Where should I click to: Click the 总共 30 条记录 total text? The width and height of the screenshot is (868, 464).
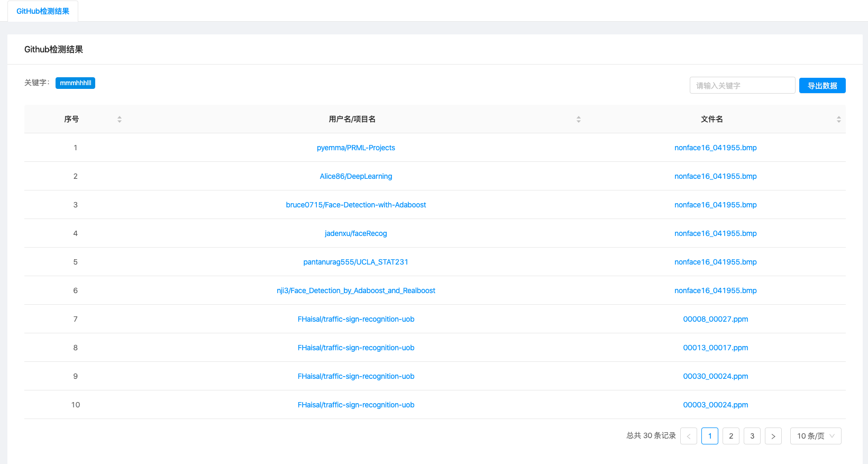pyautogui.click(x=651, y=435)
